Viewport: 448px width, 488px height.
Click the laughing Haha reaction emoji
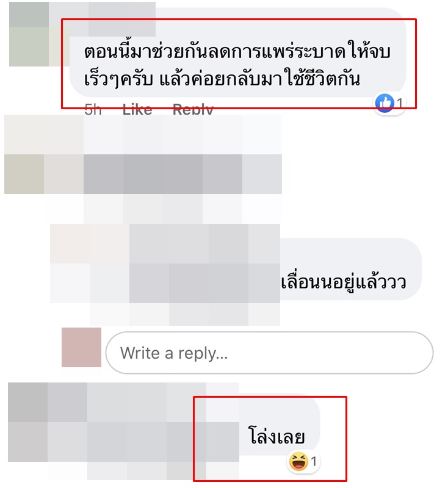tap(298, 461)
